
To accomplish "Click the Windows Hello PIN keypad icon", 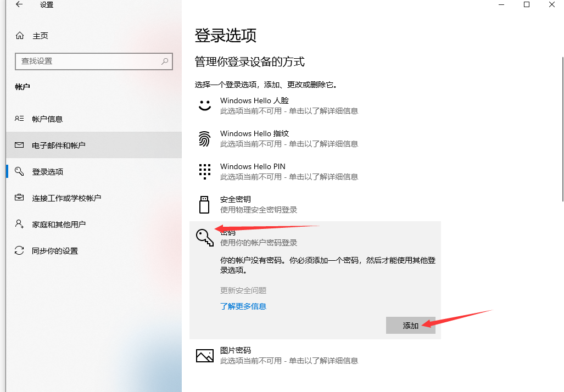I will click(x=204, y=171).
